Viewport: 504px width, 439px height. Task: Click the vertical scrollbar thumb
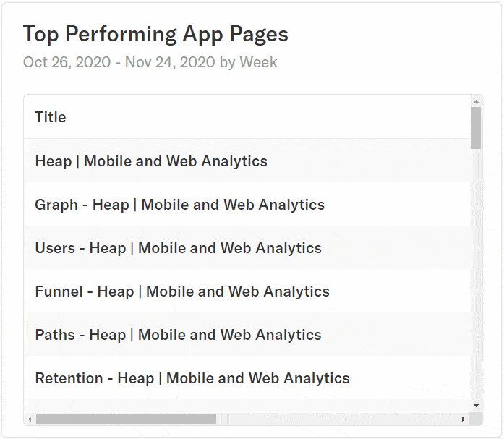(476, 128)
